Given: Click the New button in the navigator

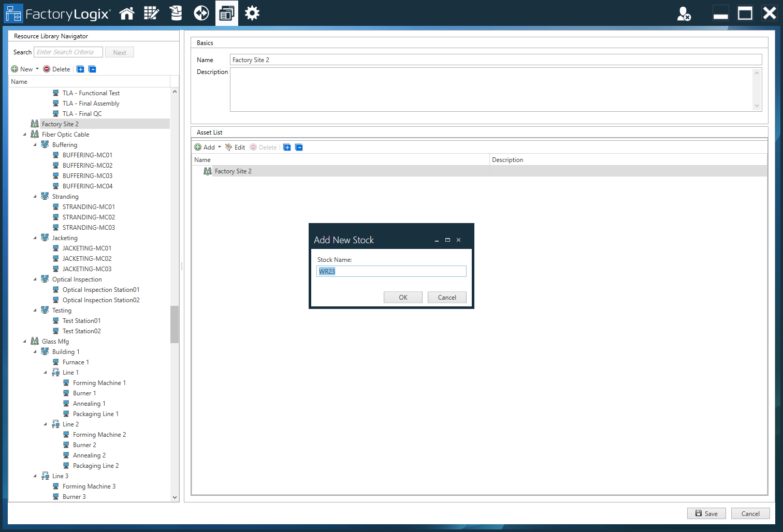Looking at the screenshot, I should click(24, 69).
